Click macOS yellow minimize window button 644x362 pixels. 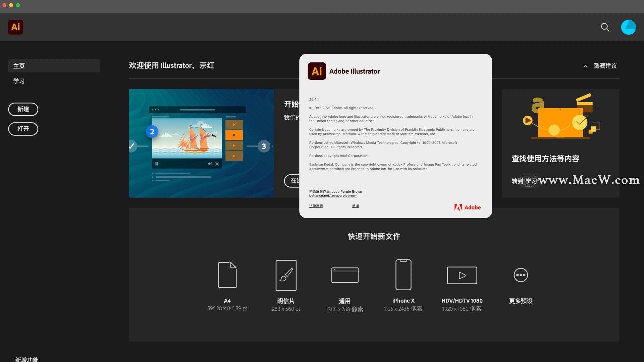click(x=11, y=5)
